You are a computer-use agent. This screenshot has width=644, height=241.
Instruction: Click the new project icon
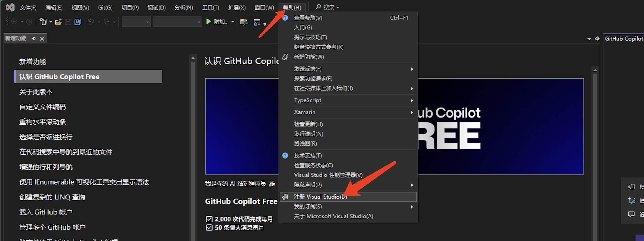43,22
